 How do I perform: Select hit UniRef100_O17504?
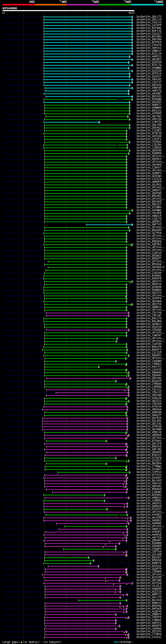[x=149, y=233]
